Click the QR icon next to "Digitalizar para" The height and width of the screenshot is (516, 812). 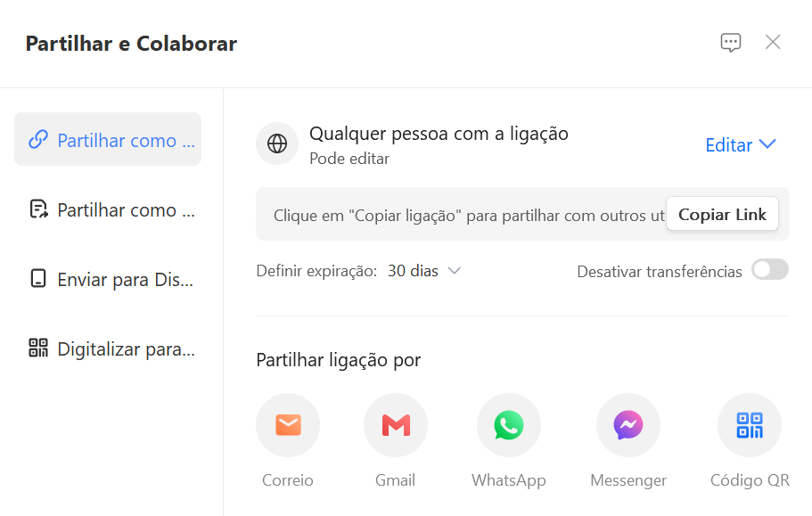pyautogui.click(x=37, y=348)
